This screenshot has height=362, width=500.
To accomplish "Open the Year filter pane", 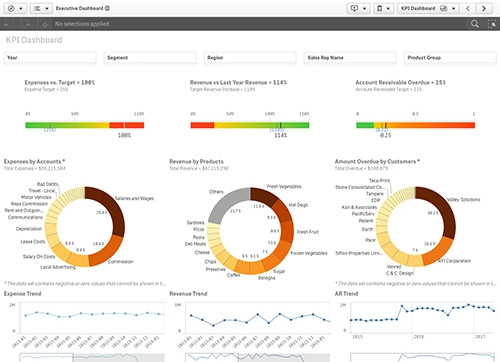I will coord(50,58).
